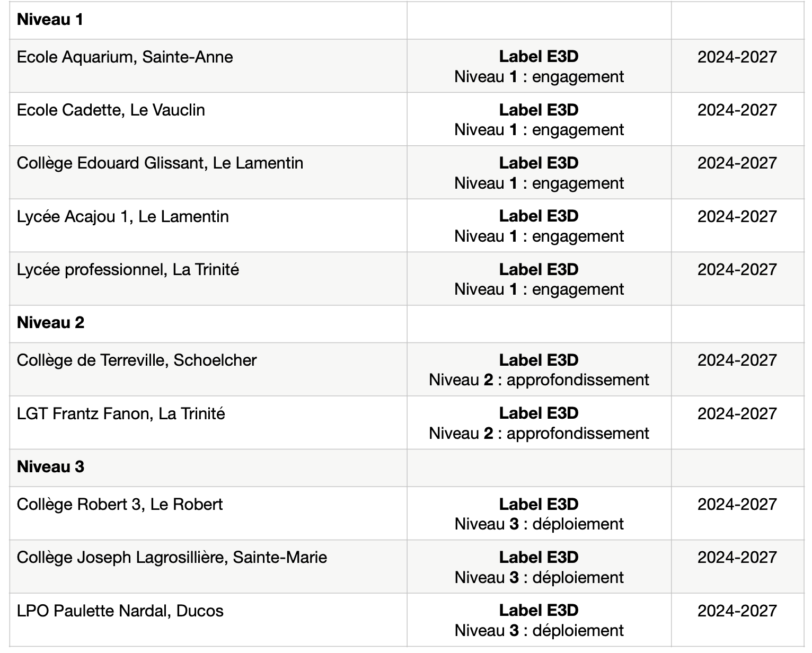Click the Niveau 2 section header
The image size is (812, 653).
50,323
